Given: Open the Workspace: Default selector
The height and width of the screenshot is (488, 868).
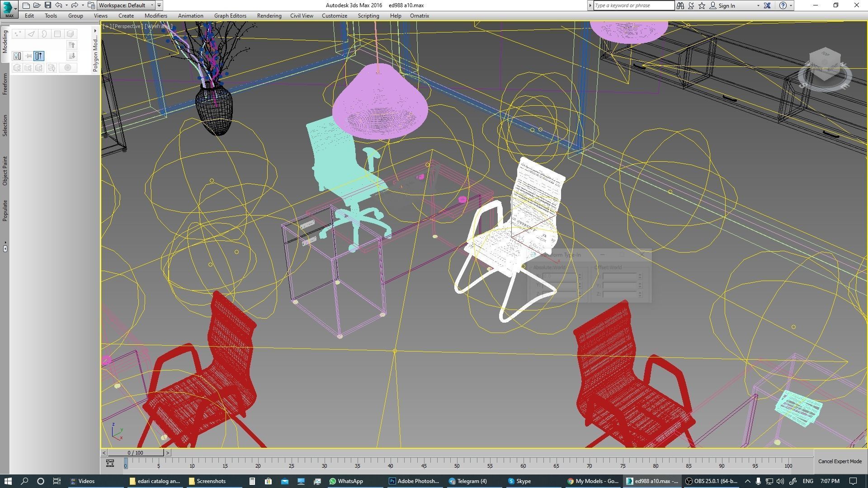Looking at the screenshot, I should pos(126,5).
